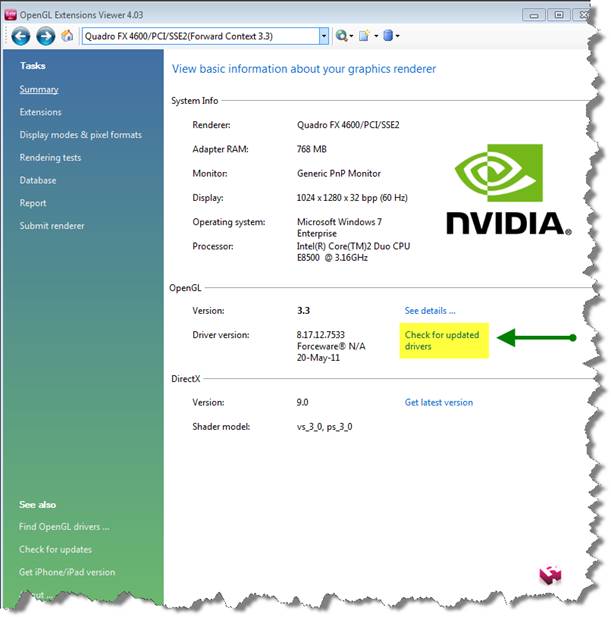
Task: Click the NVIDIA logo image
Action: (508, 189)
